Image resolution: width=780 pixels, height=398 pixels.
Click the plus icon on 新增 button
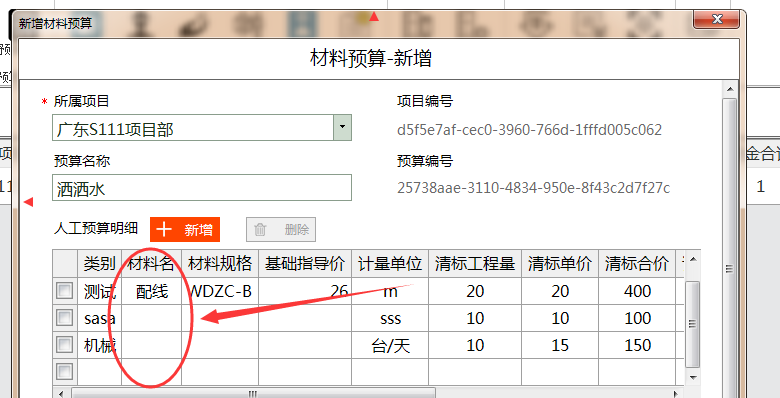click(164, 229)
